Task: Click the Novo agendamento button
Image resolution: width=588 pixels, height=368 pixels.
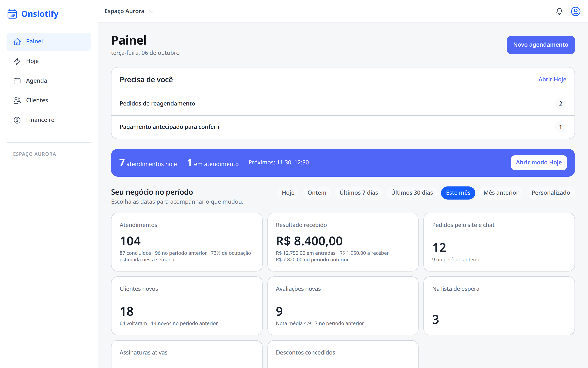Action: point(541,45)
